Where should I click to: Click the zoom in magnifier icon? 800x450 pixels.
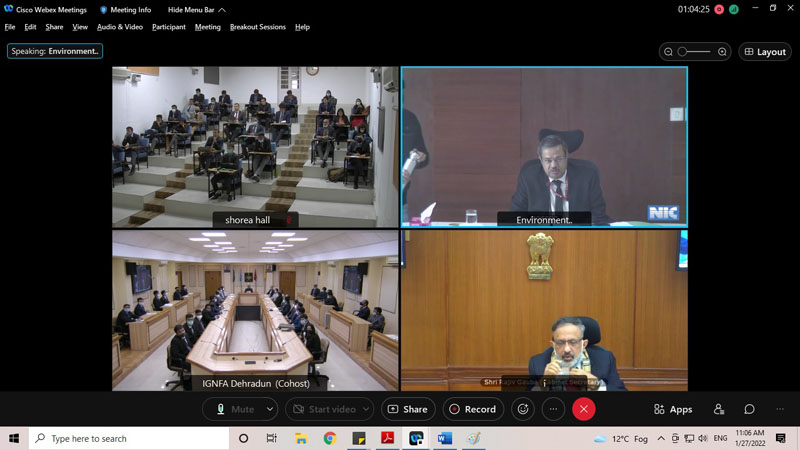(722, 52)
